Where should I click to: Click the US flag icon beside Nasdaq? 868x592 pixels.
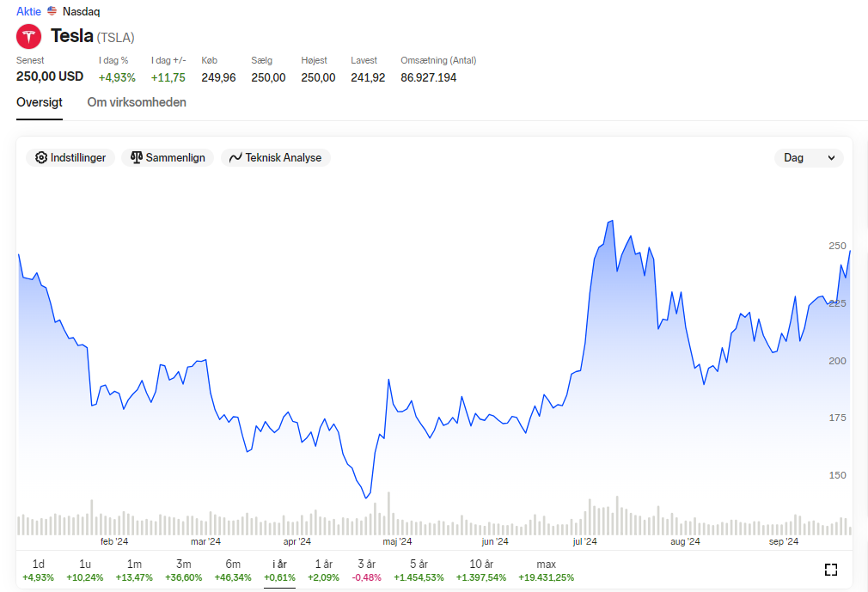click(x=52, y=10)
